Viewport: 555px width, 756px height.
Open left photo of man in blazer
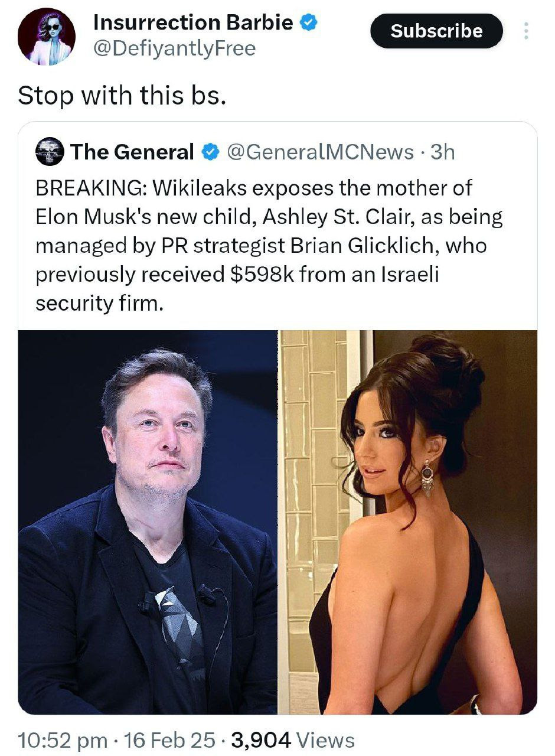tap(148, 522)
